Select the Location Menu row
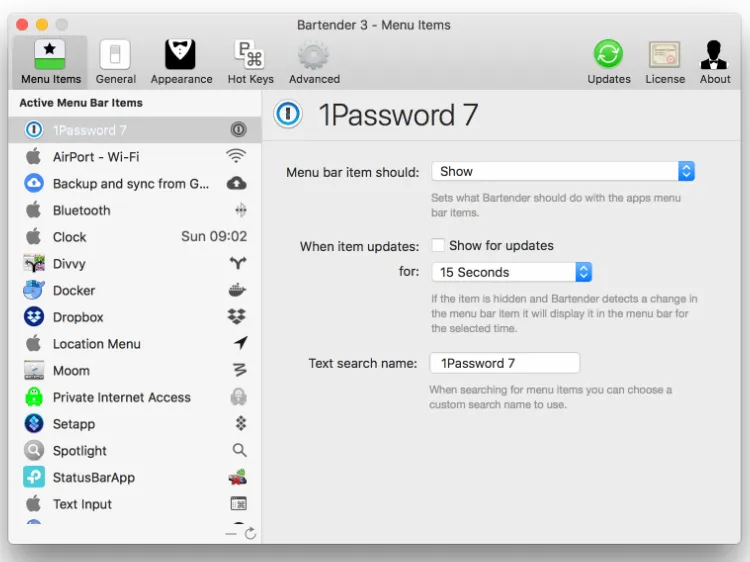Image resolution: width=750 pixels, height=562 pixels. (x=135, y=344)
